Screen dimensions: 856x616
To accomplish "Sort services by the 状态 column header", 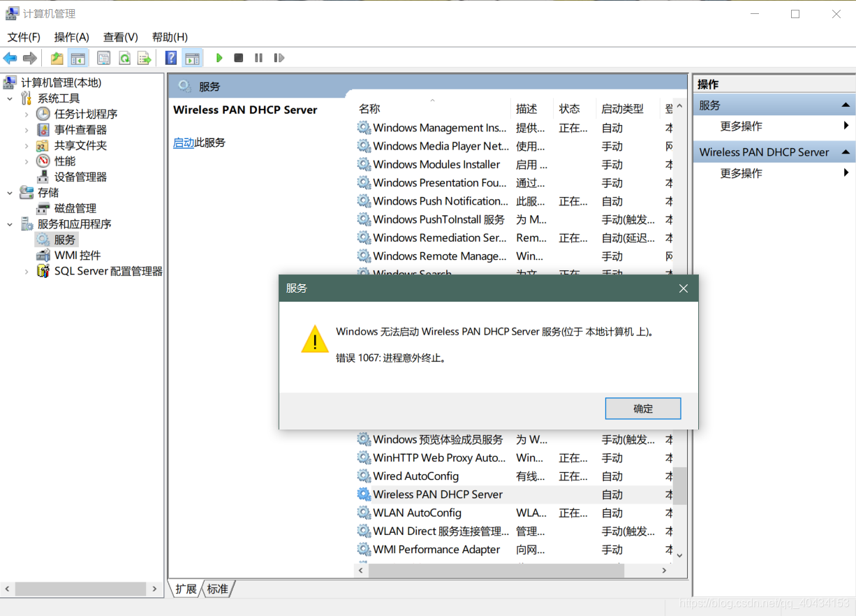I will tap(575, 109).
